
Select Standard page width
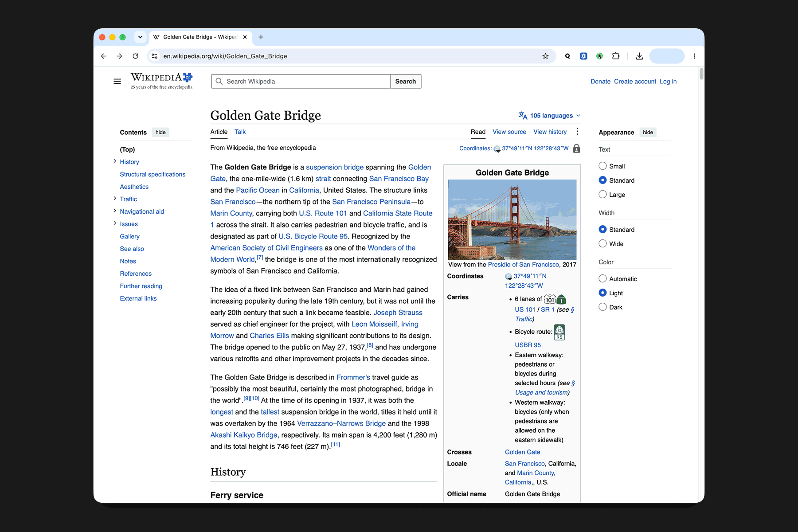point(602,229)
